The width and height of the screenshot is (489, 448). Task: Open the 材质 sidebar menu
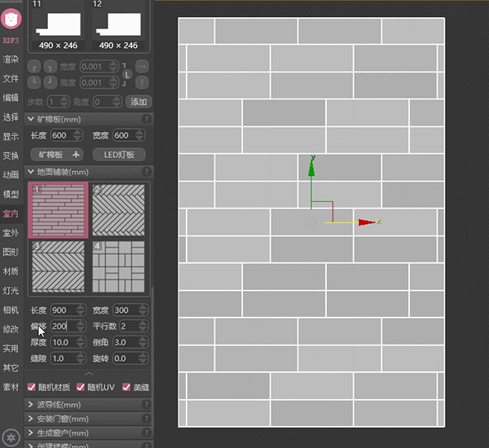[x=11, y=271]
